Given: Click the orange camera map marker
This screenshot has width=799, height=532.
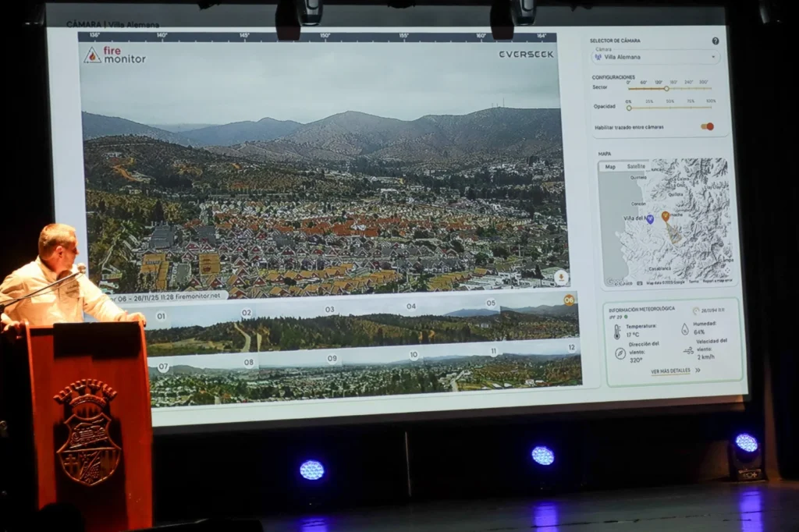Looking at the screenshot, I should pyautogui.click(x=666, y=216).
